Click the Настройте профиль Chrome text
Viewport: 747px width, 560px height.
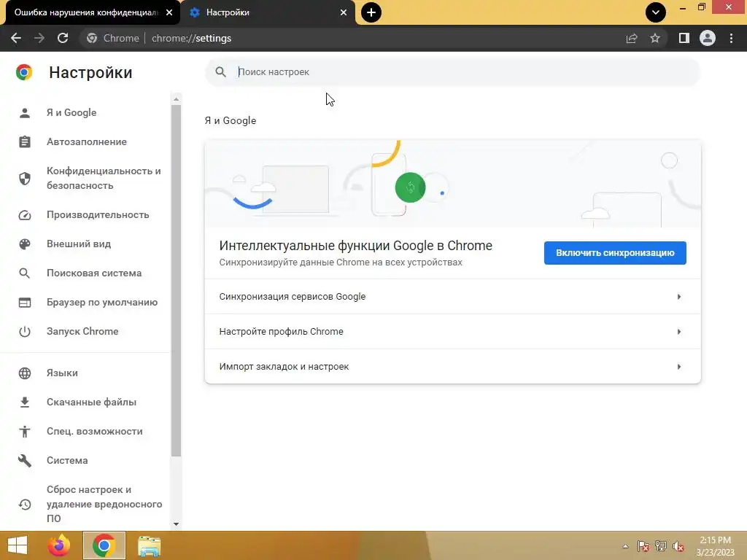[281, 332]
